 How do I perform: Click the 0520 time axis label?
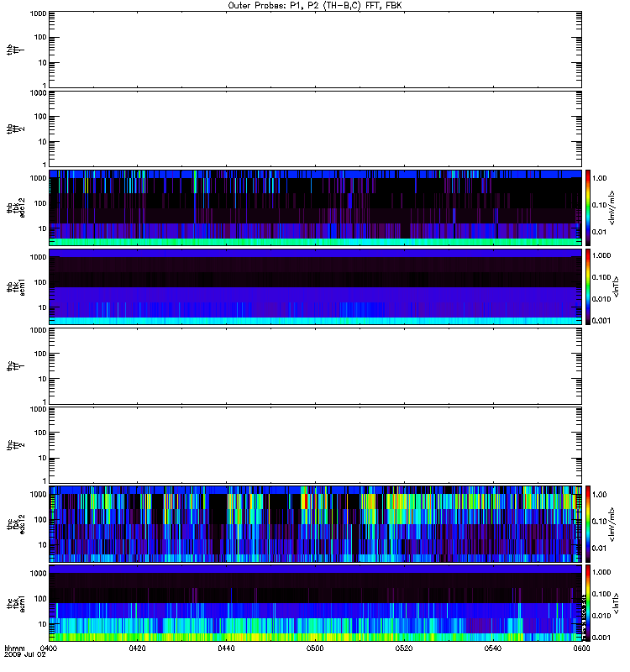[404, 648]
